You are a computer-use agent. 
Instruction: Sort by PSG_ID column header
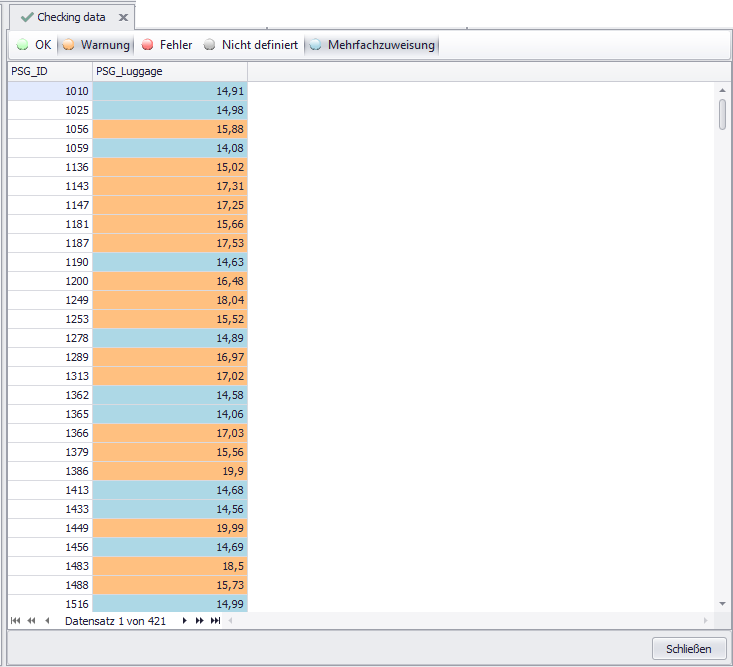click(50, 72)
